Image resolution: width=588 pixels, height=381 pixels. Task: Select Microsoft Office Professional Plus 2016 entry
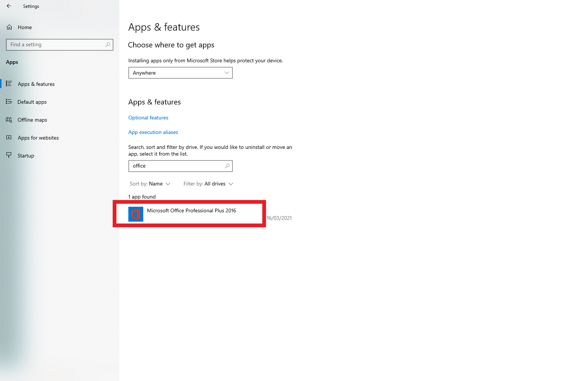coord(210,214)
